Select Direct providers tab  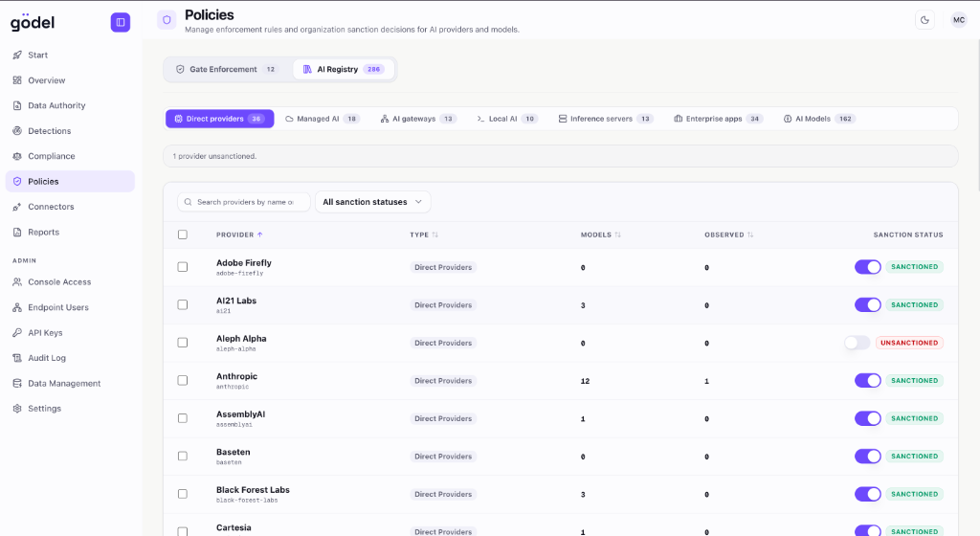pos(219,119)
